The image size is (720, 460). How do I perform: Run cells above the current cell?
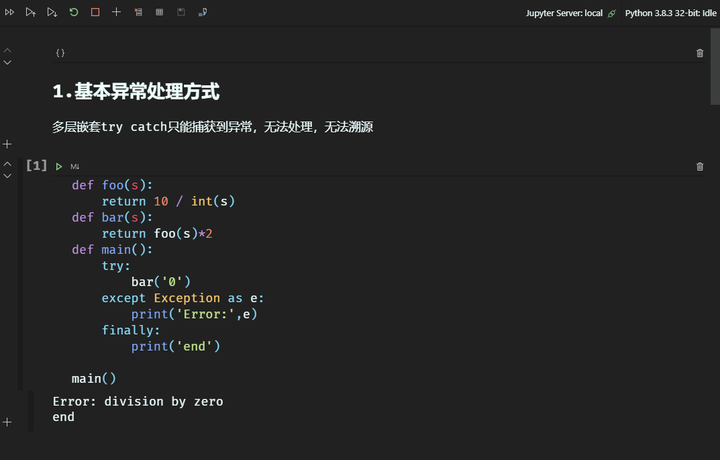pyautogui.click(x=30, y=12)
